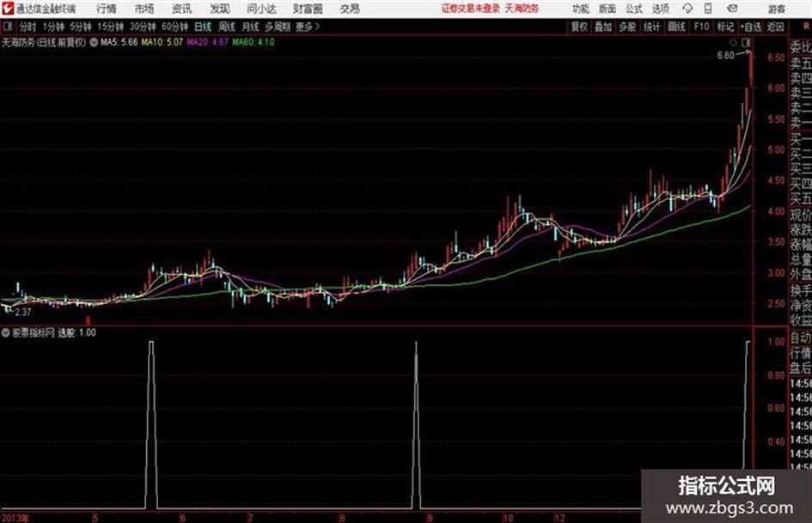Viewport: 812px width, 523px height.
Task: Click the red R icon at right edge
Action: 806,27
